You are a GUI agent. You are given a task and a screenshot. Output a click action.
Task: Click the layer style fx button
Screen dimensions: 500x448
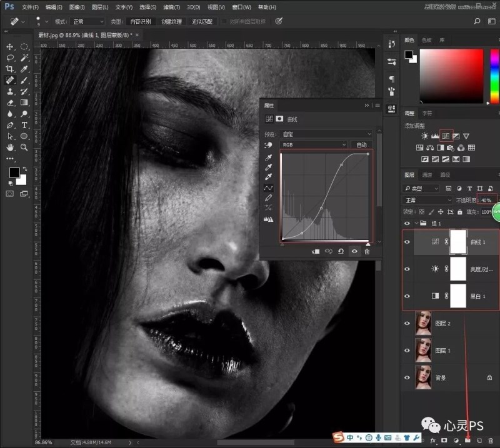click(x=432, y=441)
